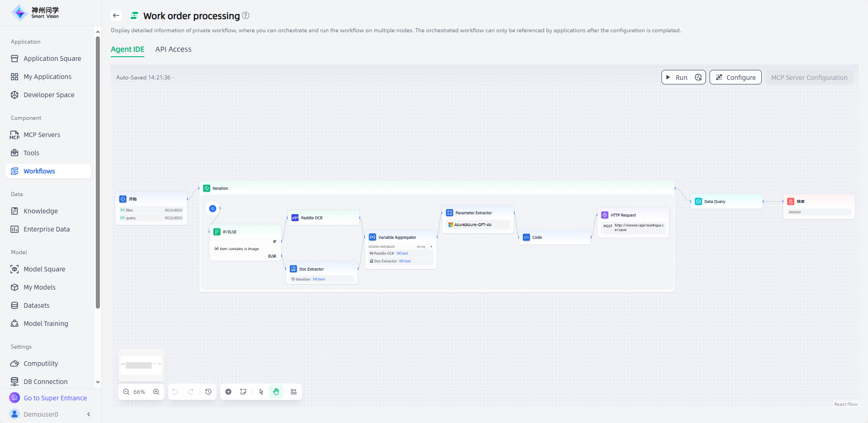Add a note to the canvas
This screenshot has height=423, width=868.
243,392
